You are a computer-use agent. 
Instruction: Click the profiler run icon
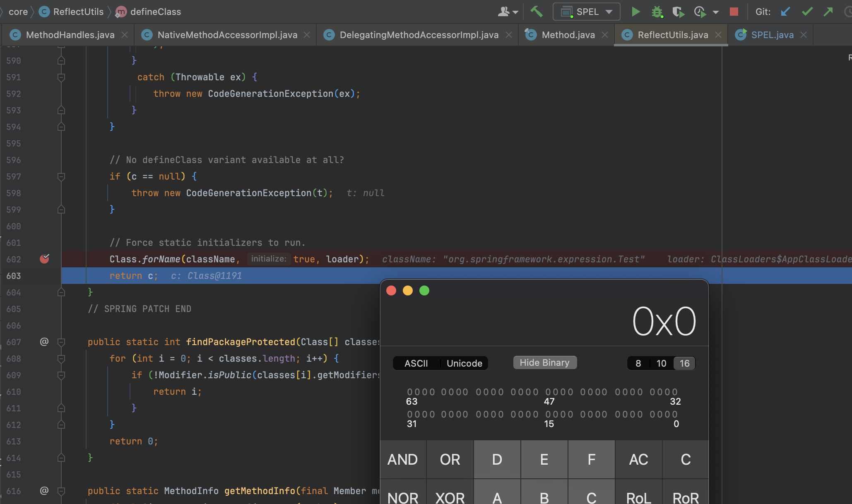tap(700, 12)
